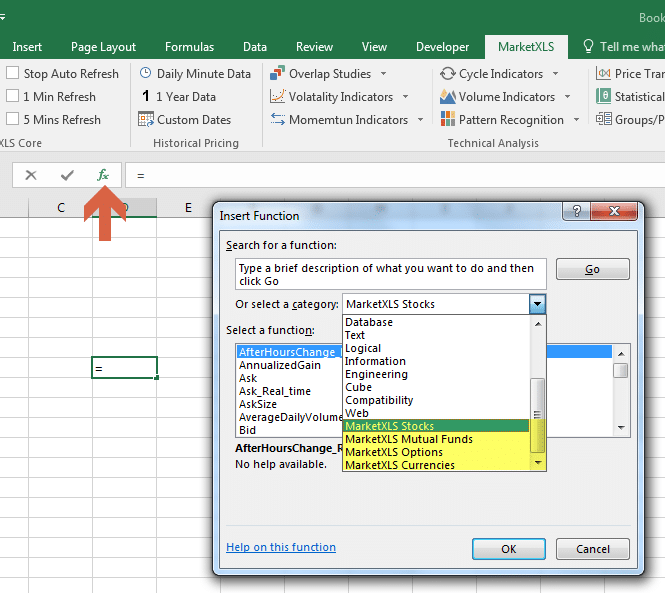Image resolution: width=665 pixels, height=593 pixels.
Task: Click Cycle Indicators icon
Action: click(447, 73)
